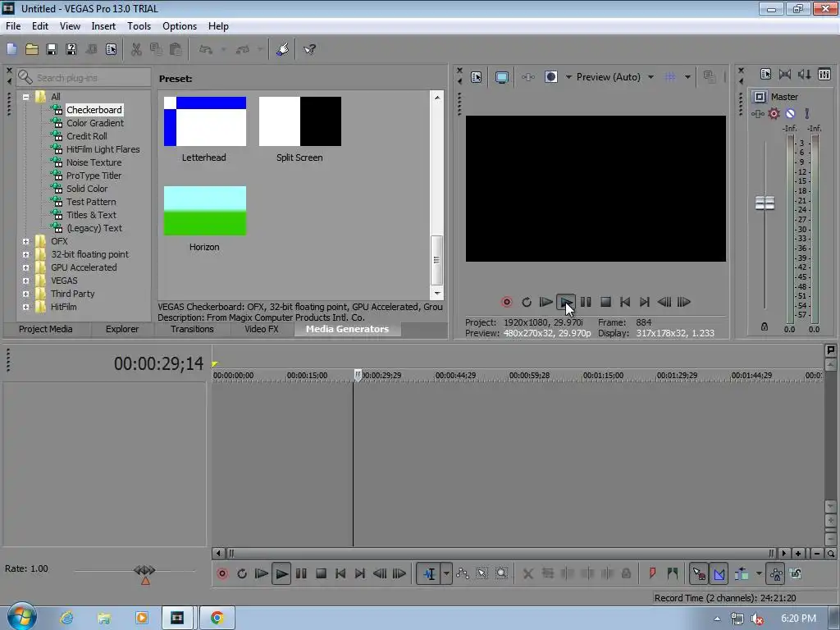Open Master bus audio properties icon
This screenshot has height=630, width=840.
765,75
